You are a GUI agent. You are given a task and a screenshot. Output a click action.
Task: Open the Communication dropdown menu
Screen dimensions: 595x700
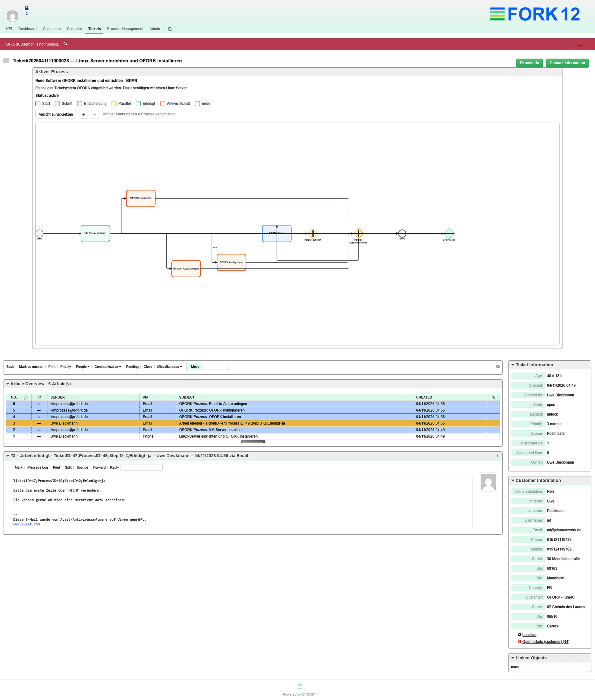(108, 367)
